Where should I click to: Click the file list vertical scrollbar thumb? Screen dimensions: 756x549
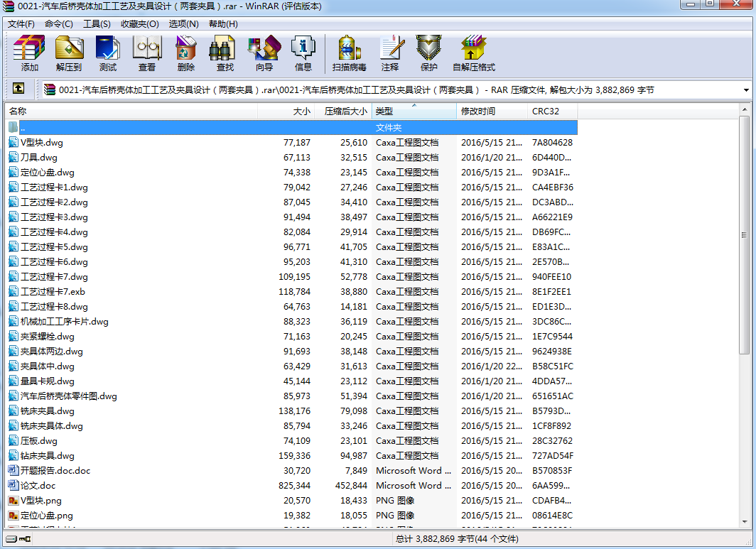pyautogui.click(x=744, y=235)
